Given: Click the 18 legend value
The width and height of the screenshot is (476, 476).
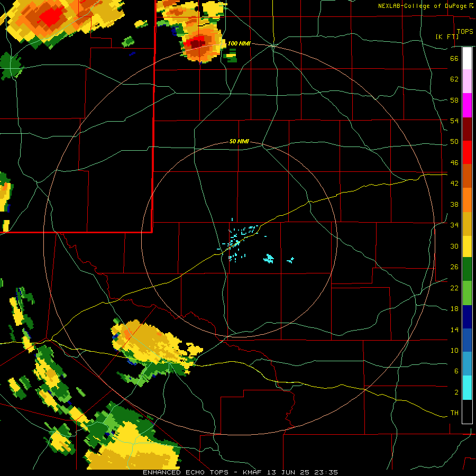Looking at the screenshot, I should tap(454, 309).
